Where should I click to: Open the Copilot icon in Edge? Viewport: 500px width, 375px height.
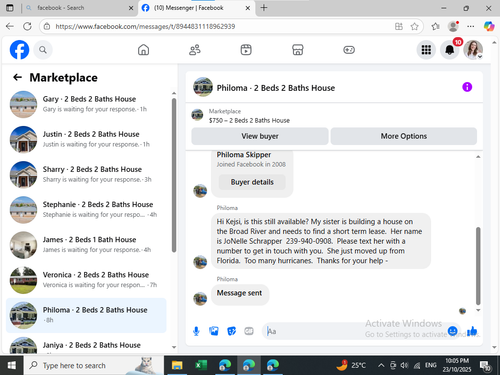coord(489,26)
